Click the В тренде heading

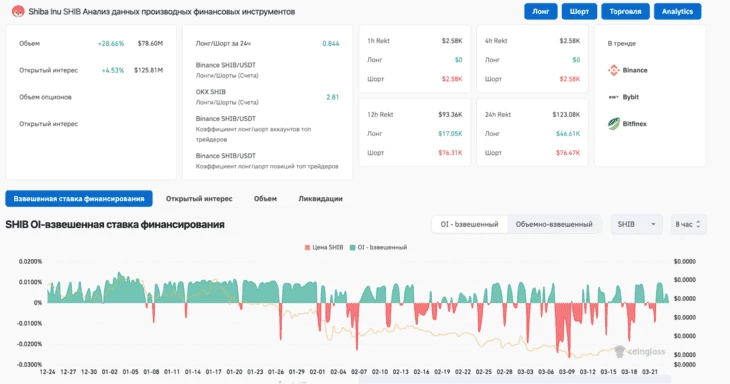click(622, 44)
